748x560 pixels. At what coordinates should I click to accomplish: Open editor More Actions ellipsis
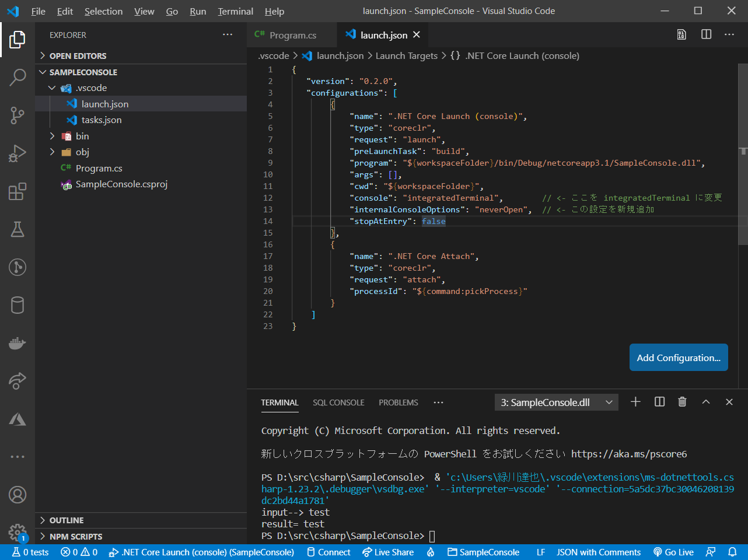click(729, 34)
